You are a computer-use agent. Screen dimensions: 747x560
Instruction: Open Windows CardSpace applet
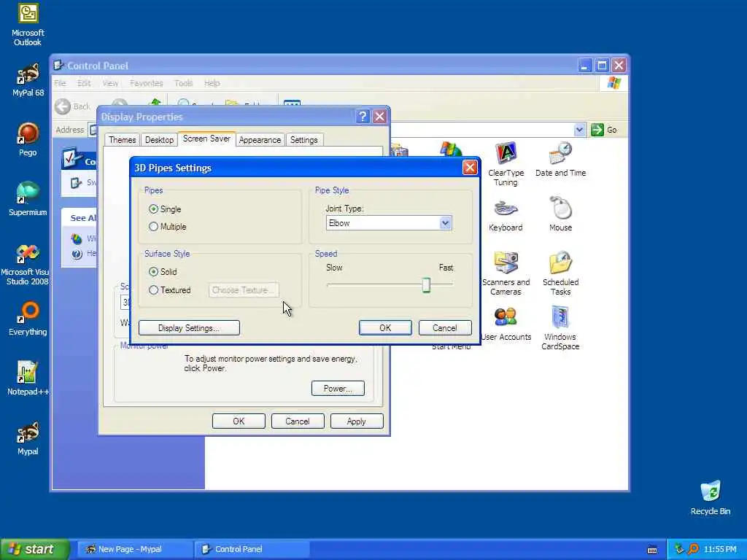click(560, 328)
